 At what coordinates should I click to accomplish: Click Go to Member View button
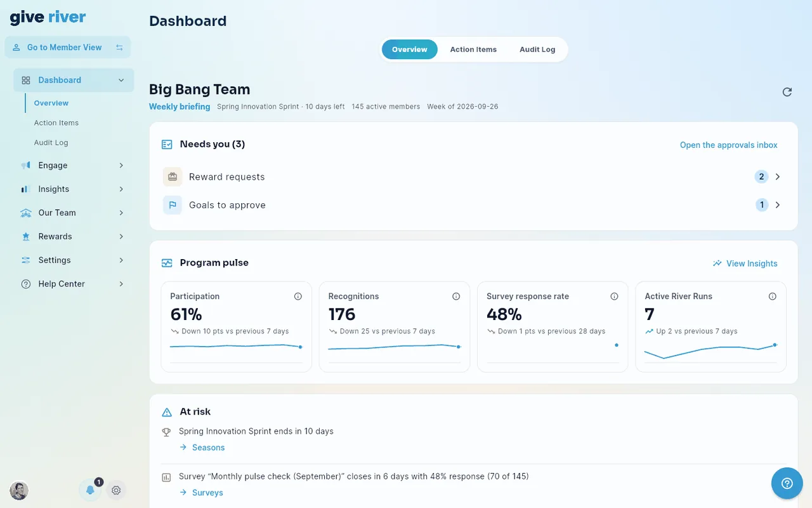tap(68, 48)
